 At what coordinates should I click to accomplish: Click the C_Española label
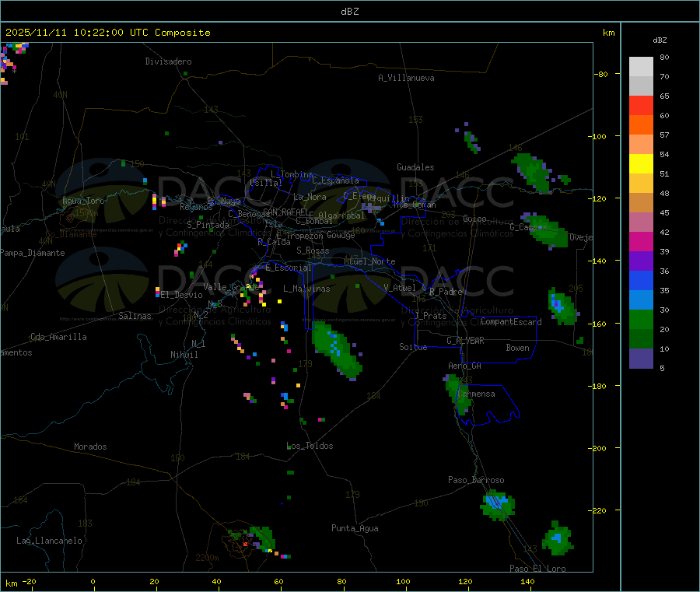point(335,180)
